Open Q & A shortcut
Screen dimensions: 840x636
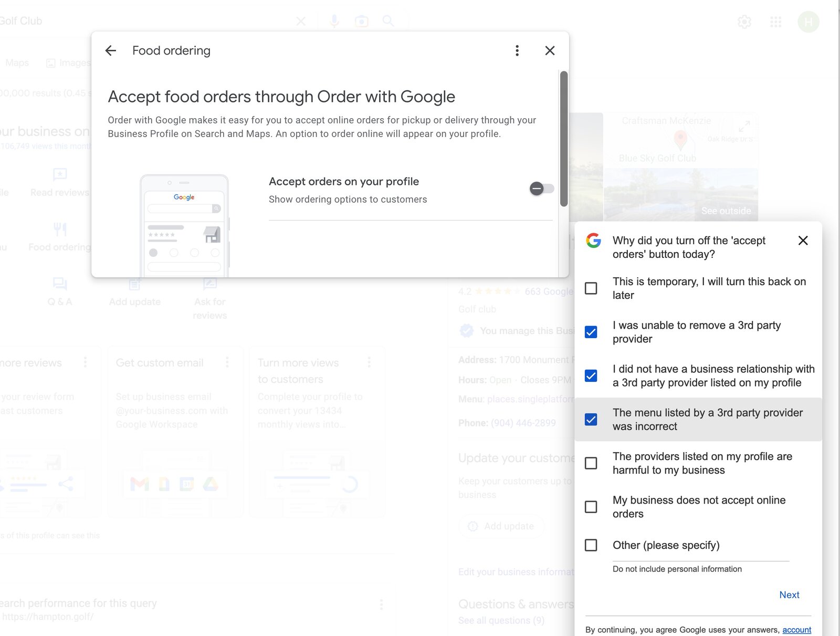click(x=59, y=292)
